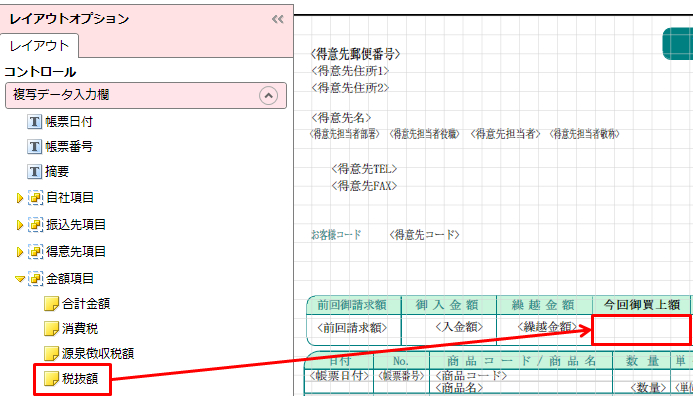This screenshot has width=693, height=396.
Task: Click the No. column header in detail table
Action: click(x=400, y=361)
